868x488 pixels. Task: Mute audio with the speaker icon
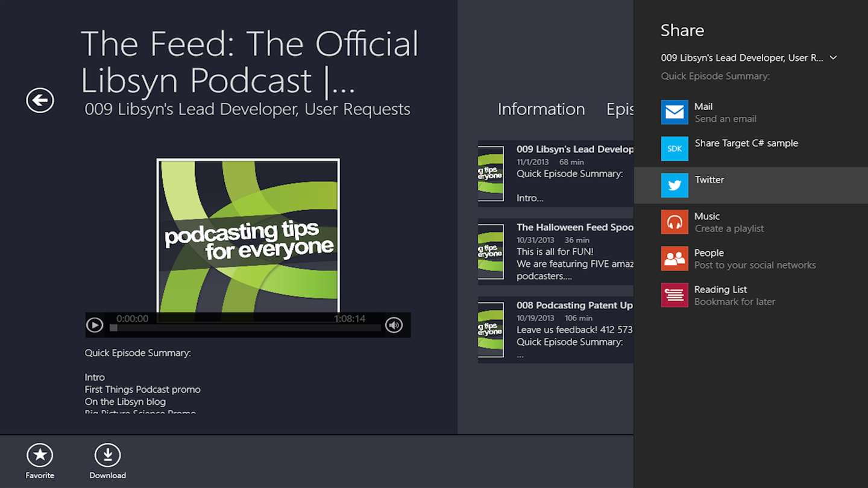point(394,325)
